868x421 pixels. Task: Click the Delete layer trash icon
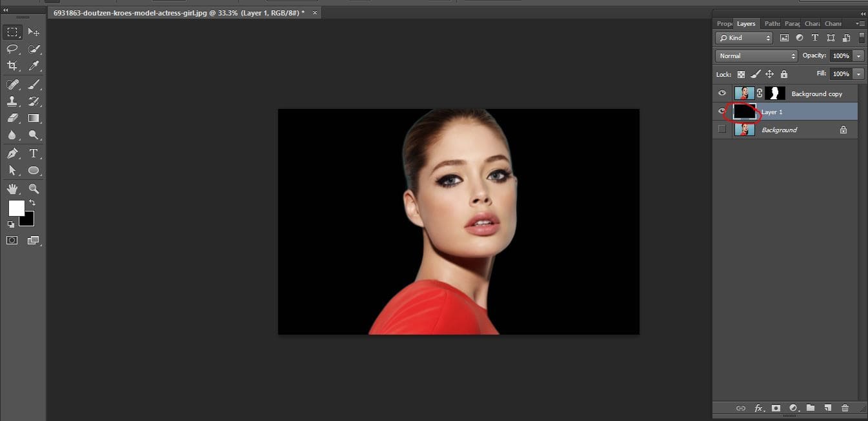(845, 407)
